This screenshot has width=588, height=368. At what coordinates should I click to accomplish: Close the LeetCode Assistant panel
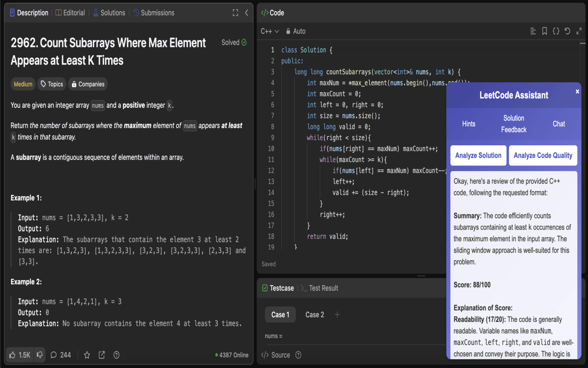pyautogui.click(x=577, y=92)
